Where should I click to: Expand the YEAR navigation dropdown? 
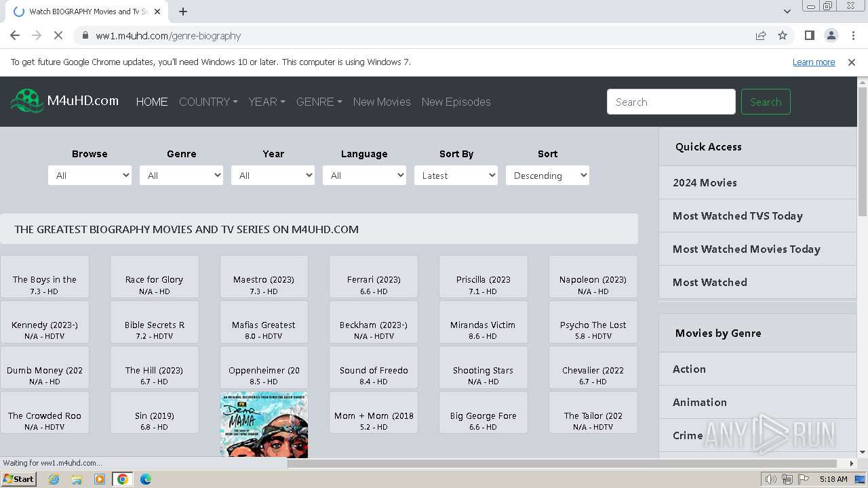pyautogui.click(x=267, y=102)
